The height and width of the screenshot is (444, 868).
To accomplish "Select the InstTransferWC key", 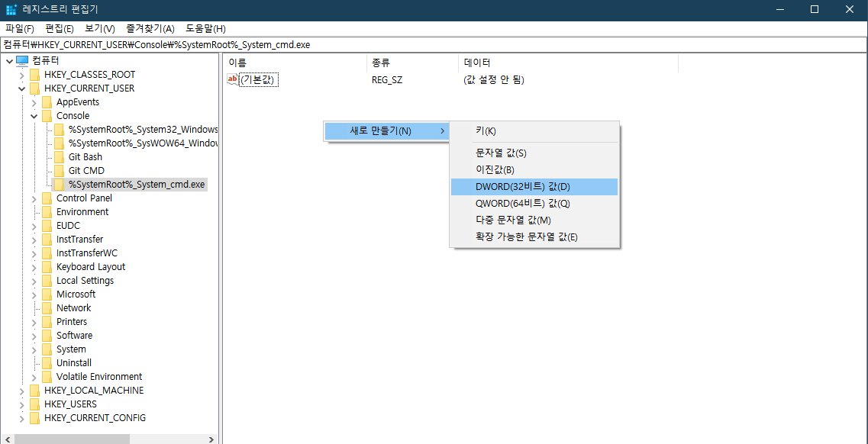I will coord(87,253).
